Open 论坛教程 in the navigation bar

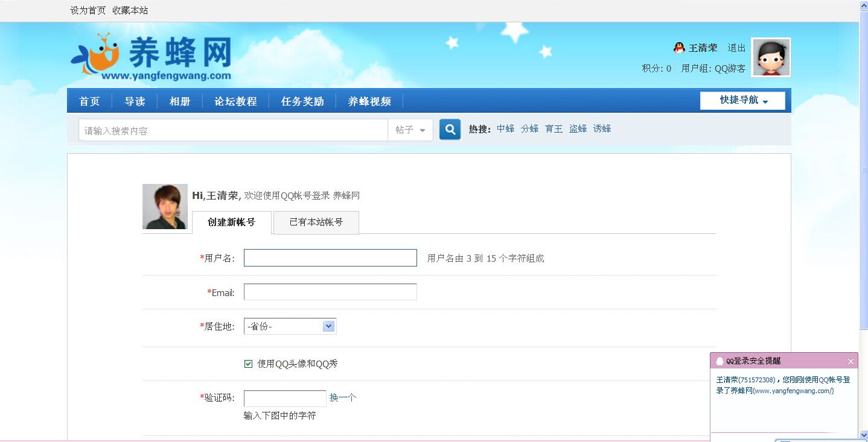[x=236, y=101]
